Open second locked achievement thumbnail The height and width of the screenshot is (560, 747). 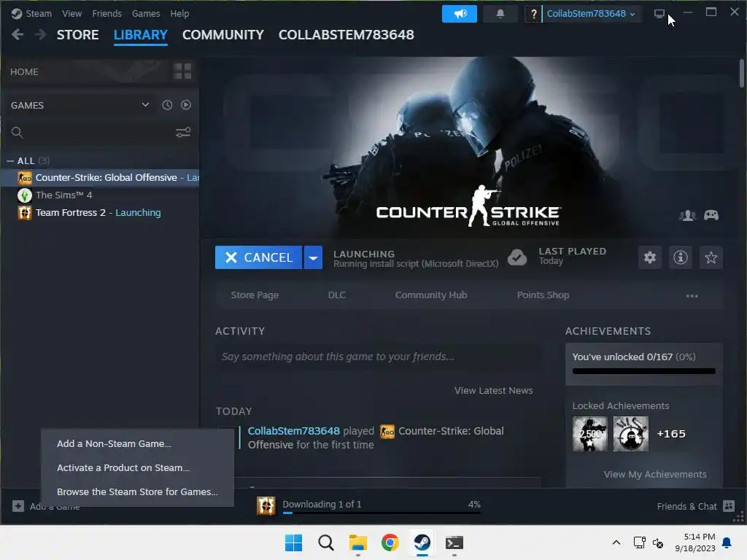[x=631, y=434]
